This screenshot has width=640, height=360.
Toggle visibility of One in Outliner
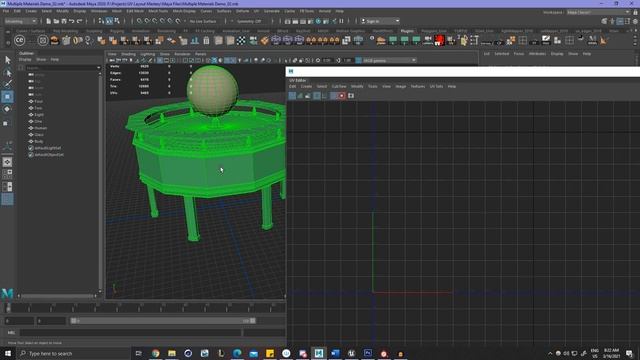tap(31, 121)
